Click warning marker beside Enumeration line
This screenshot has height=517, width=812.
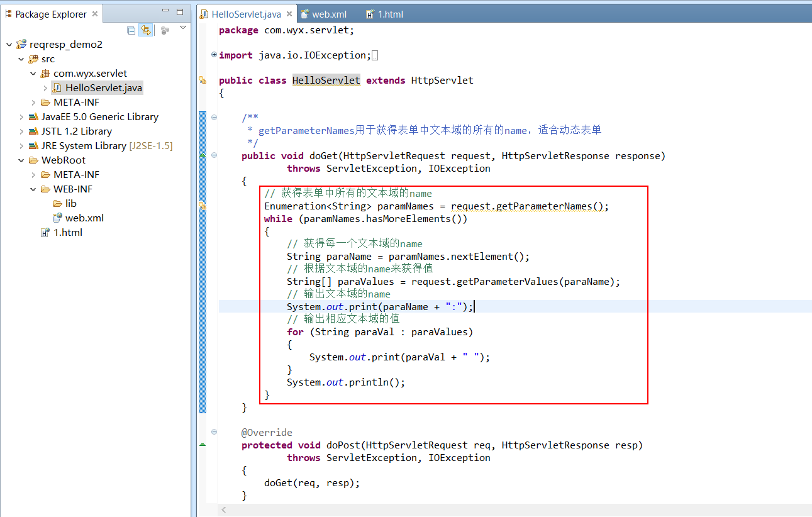click(203, 206)
